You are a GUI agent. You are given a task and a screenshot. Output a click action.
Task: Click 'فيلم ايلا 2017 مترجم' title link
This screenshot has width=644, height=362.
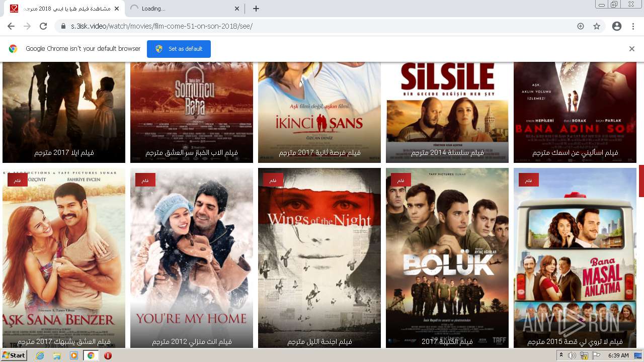64,152
